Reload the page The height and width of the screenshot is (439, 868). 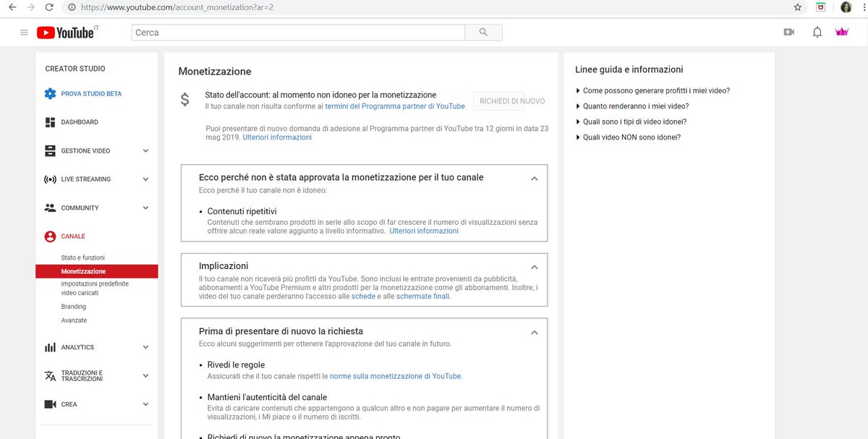click(x=49, y=7)
